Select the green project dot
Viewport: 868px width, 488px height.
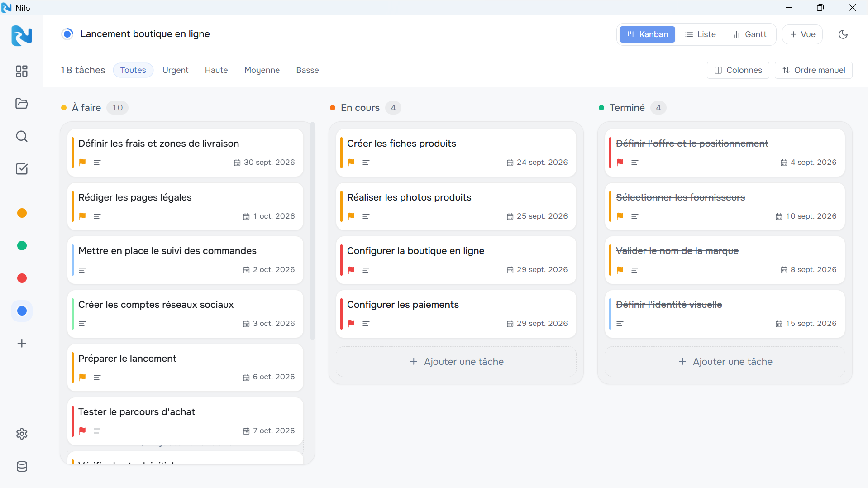click(x=22, y=246)
